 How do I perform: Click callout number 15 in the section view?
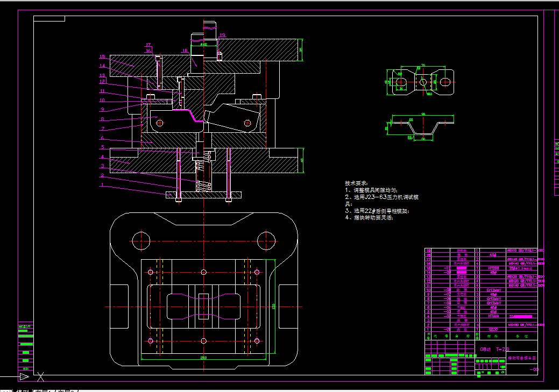(x=102, y=56)
